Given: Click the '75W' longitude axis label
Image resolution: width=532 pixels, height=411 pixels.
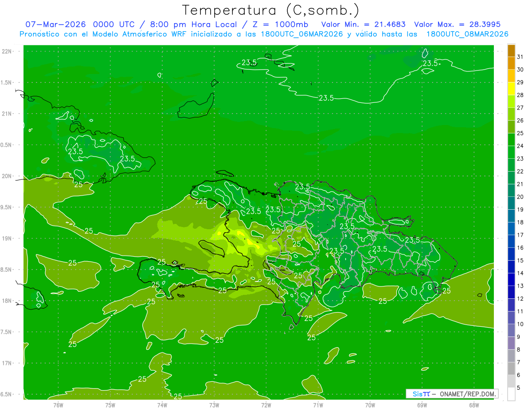Looking at the screenshot, I should tap(110, 405).
